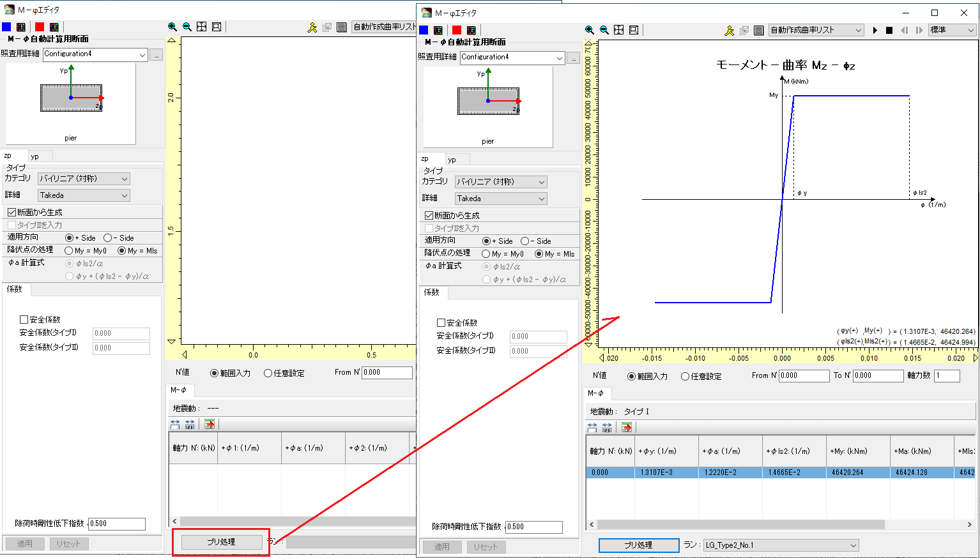Click play button in right window toolbar
This screenshot has height=558, width=980.
tap(875, 30)
